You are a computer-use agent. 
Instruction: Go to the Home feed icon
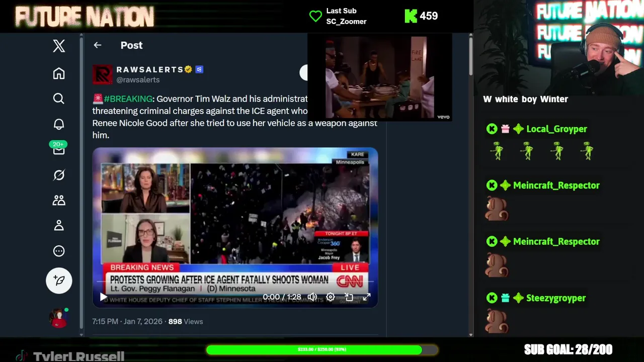[59, 73]
